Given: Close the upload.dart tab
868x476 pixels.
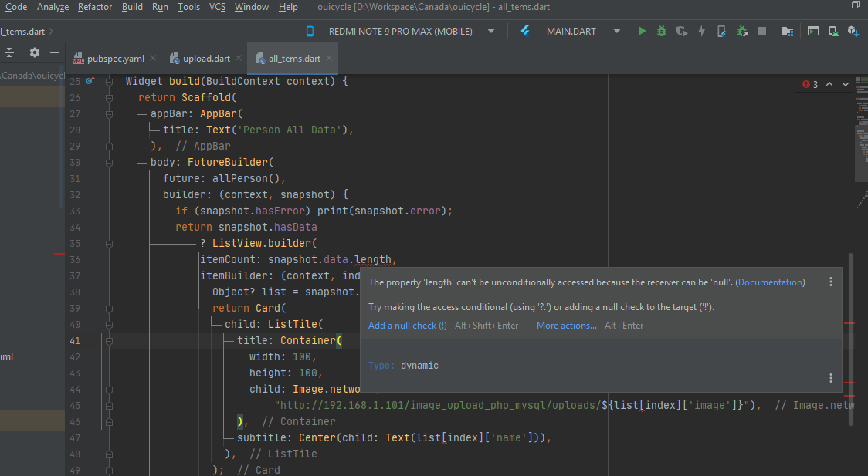Looking at the screenshot, I should coord(239,58).
